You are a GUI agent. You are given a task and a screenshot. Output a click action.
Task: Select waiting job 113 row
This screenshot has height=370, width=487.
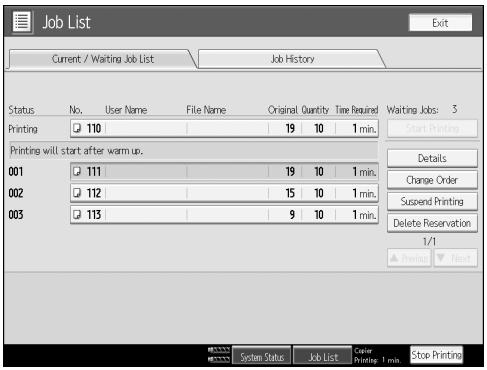224,215
